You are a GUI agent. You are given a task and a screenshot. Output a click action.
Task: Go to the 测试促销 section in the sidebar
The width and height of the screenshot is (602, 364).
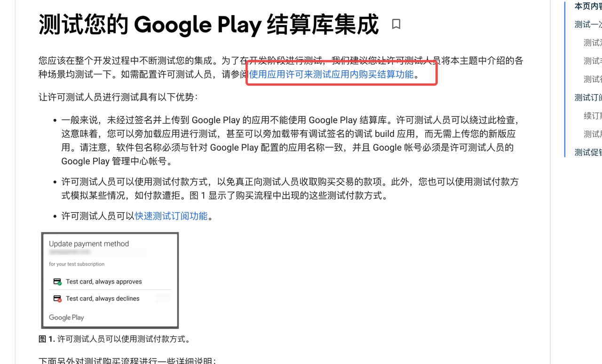tap(588, 153)
